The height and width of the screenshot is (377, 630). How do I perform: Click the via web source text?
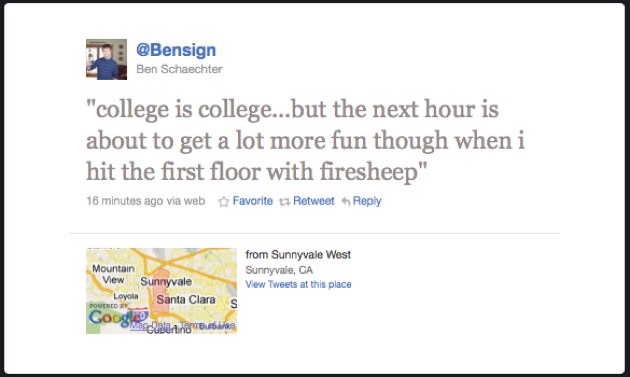[x=186, y=201]
